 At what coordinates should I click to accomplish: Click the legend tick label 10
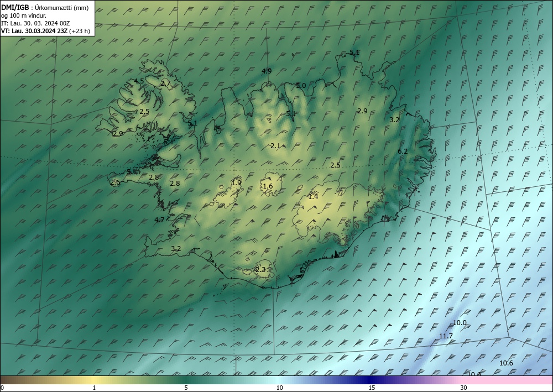click(279, 388)
